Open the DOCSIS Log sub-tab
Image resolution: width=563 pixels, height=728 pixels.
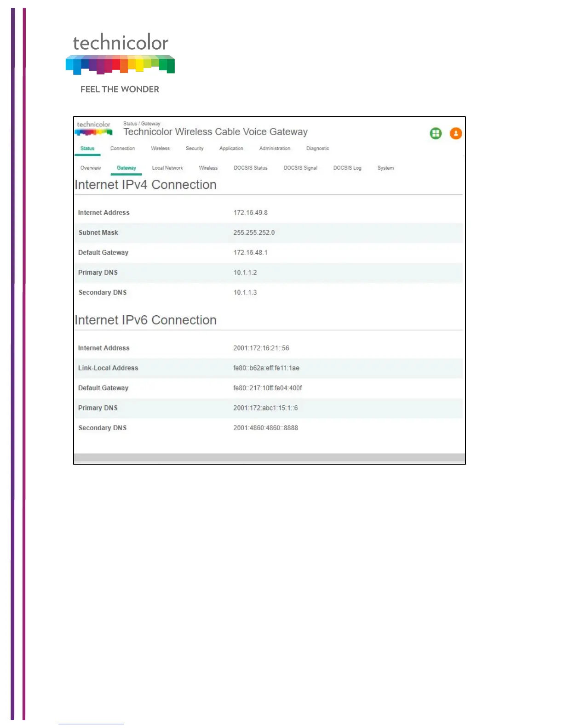tap(347, 168)
